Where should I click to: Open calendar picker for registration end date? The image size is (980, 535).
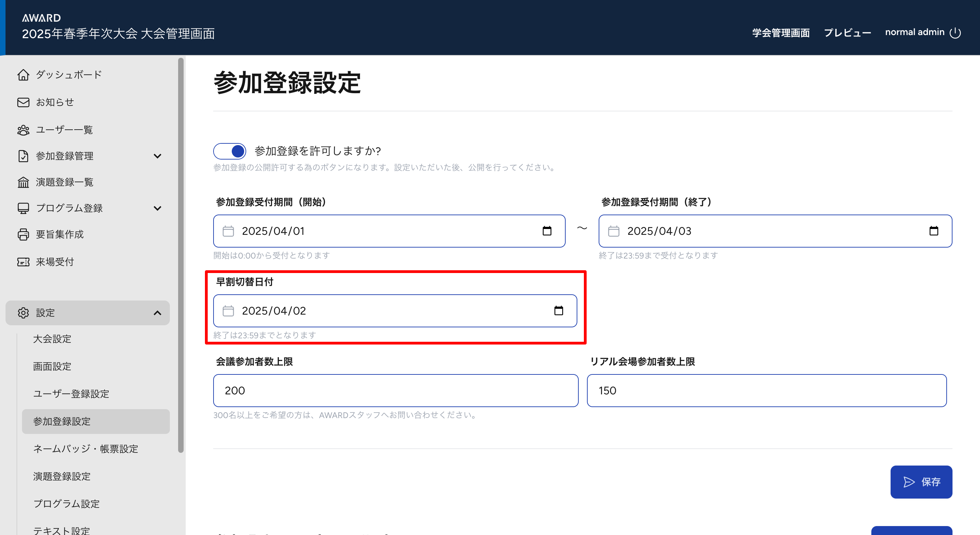[934, 231]
